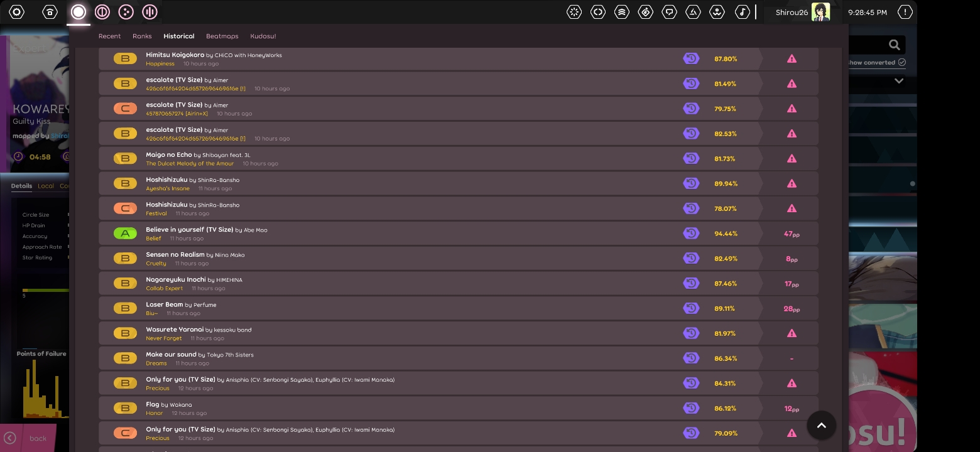Open Sensen no Realism beatmap link
The width and height of the screenshot is (980, 452).
(175, 254)
